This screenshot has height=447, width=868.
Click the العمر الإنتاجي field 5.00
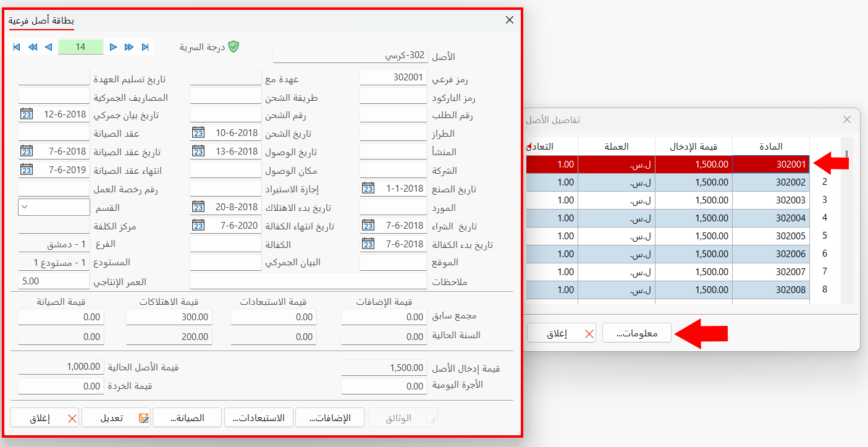54,281
